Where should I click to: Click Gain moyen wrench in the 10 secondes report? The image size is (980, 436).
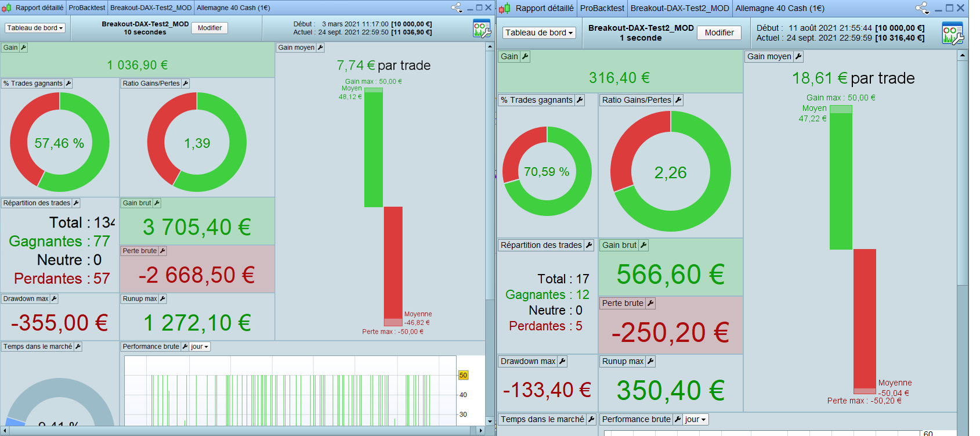point(320,48)
